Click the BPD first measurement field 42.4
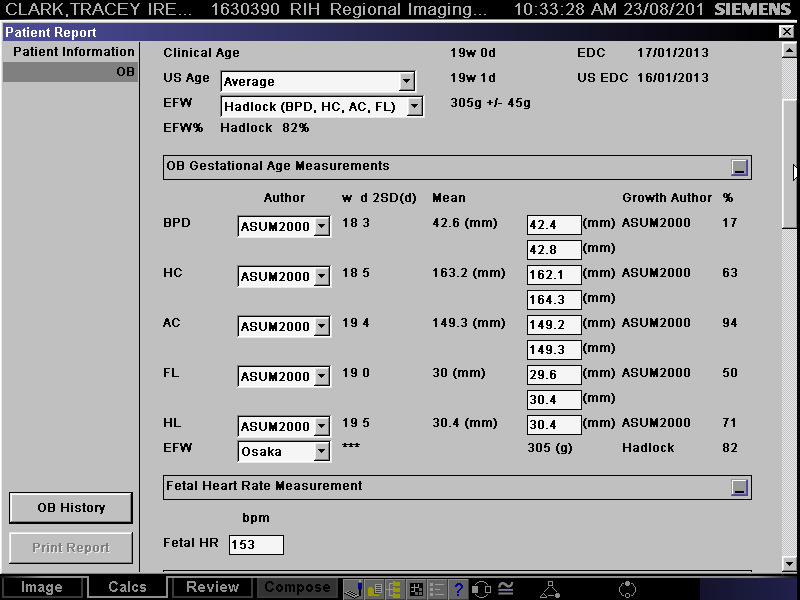Image resolution: width=800 pixels, height=600 pixels. point(554,224)
